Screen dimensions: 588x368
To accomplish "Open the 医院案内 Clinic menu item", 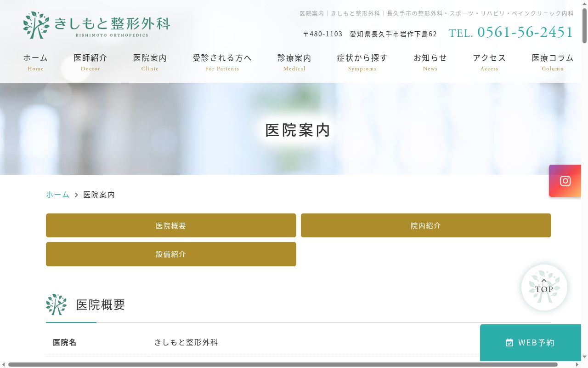I will pos(150,62).
